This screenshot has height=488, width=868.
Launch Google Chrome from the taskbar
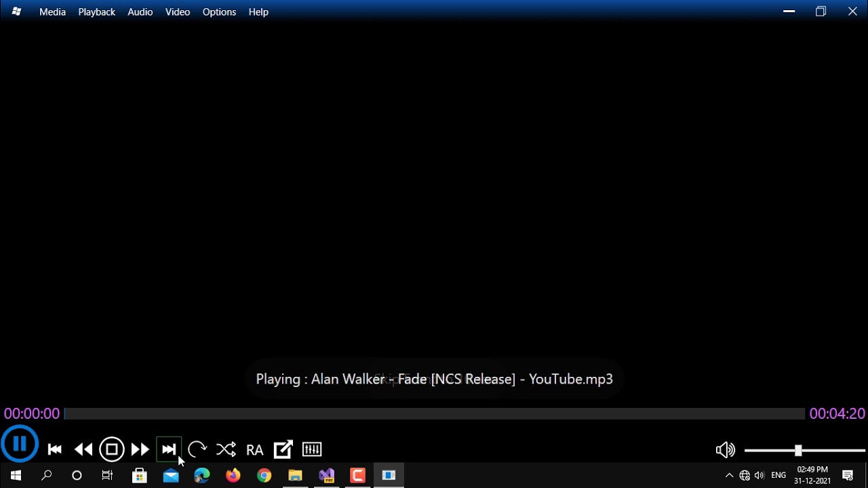(264, 476)
